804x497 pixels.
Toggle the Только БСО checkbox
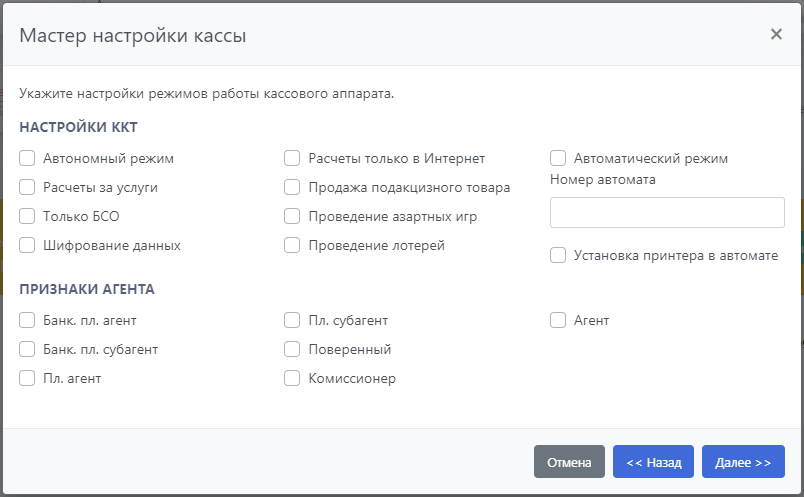[x=27, y=216]
